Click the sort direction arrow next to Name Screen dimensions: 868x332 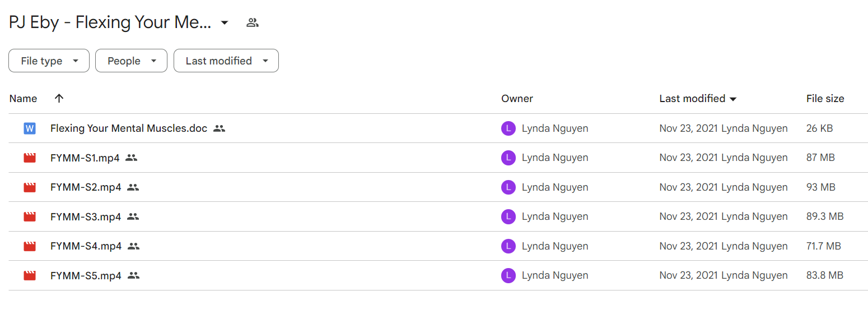(x=59, y=98)
